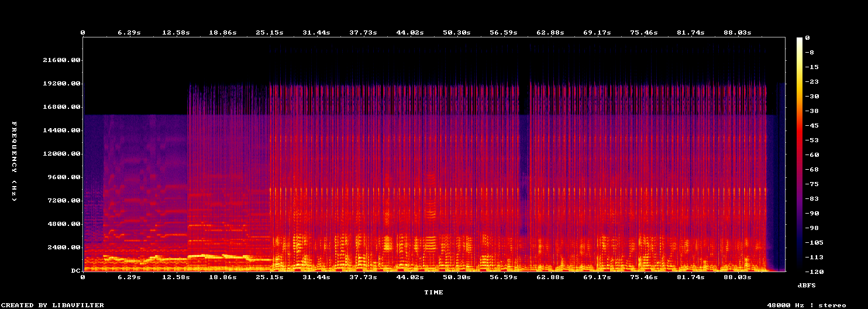Image resolution: width=868 pixels, height=309 pixels.
Task: Select the 50.30s marker on top axis
Action: 457,33
